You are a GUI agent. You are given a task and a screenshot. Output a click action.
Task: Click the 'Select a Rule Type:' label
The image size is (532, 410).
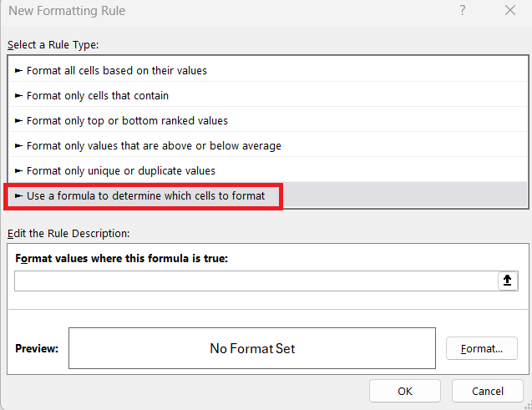click(53, 45)
